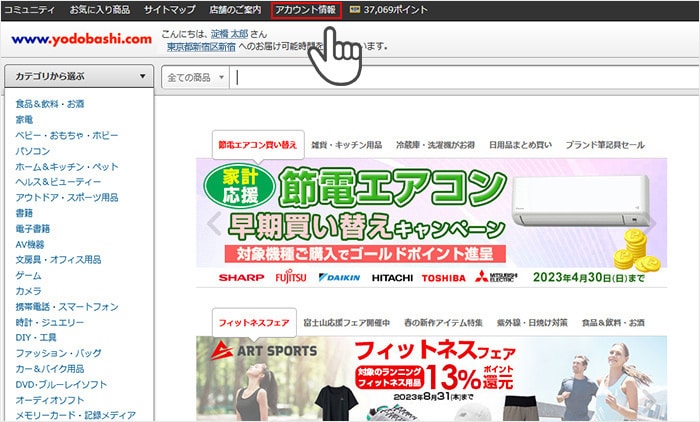Click the www.yodobashi.com logo

[82, 39]
